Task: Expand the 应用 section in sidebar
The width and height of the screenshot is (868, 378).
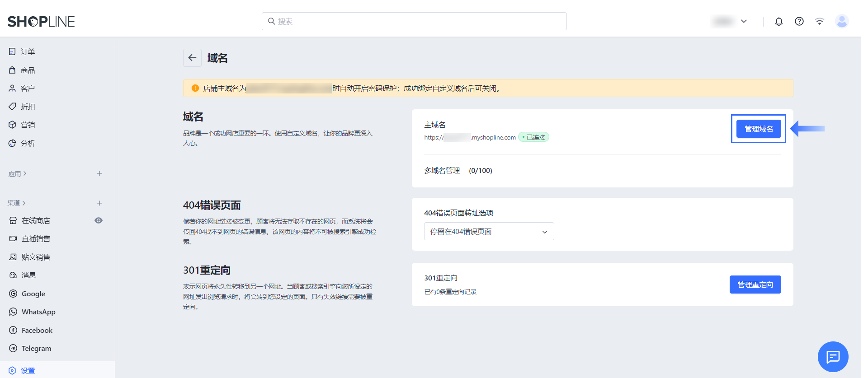Action: click(17, 174)
